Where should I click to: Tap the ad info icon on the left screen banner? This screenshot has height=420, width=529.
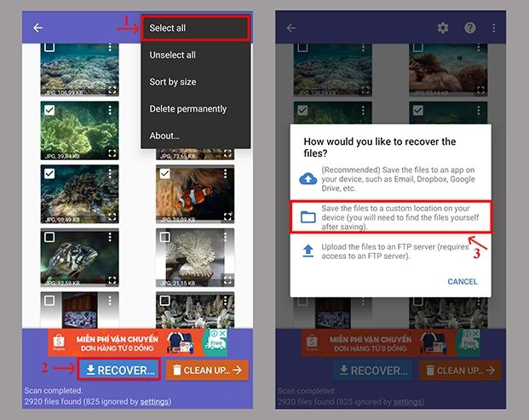(215, 333)
